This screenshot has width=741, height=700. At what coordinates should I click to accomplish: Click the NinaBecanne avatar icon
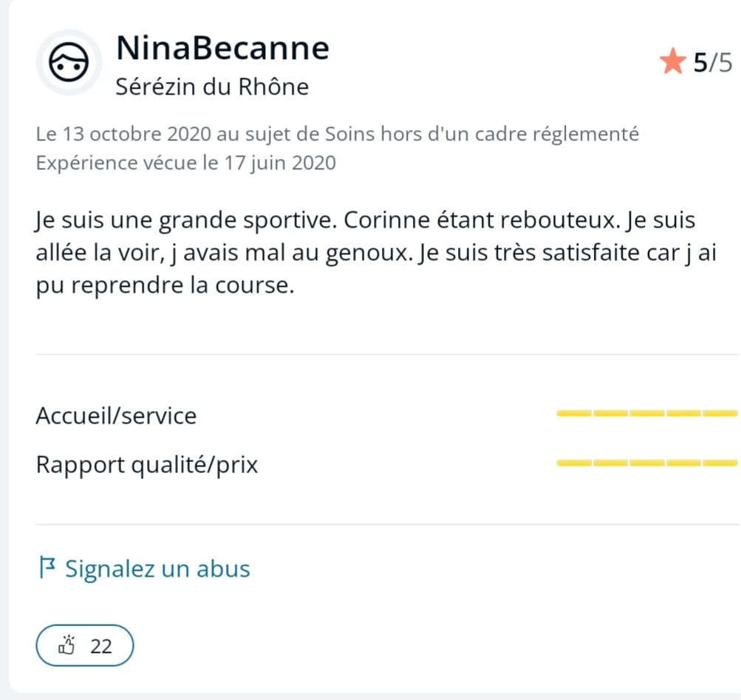click(x=69, y=62)
